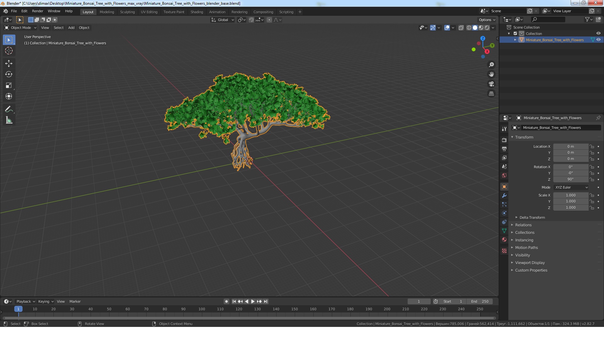Lock the Location X value
The height and width of the screenshot is (364, 604).
coord(592,146)
